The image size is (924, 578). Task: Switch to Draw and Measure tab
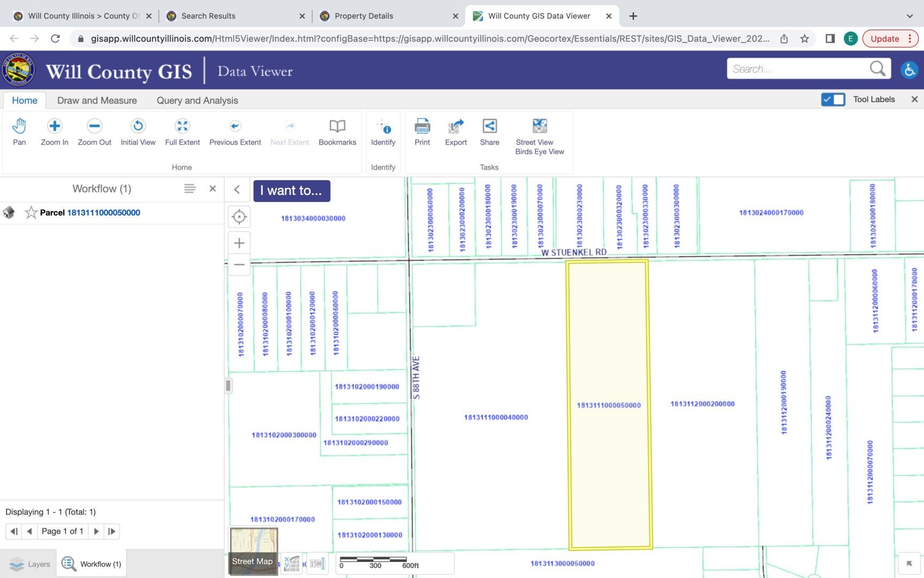click(x=97, y=101)
